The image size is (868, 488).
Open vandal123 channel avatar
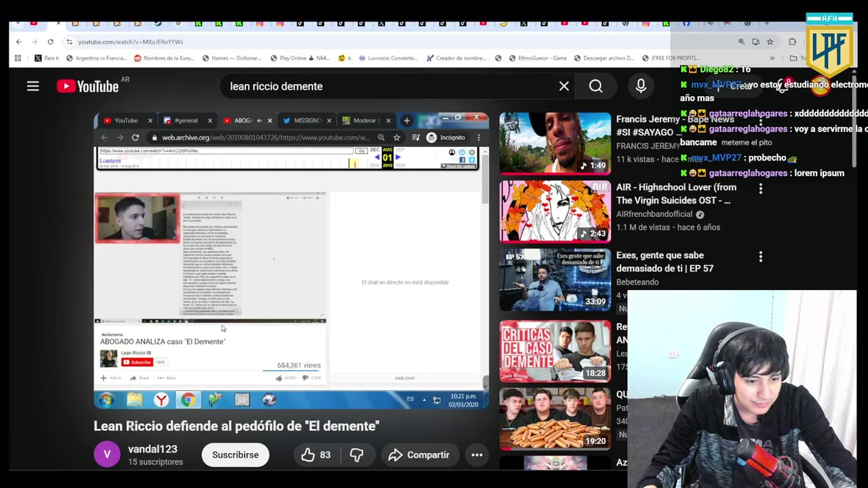point(106,454)
